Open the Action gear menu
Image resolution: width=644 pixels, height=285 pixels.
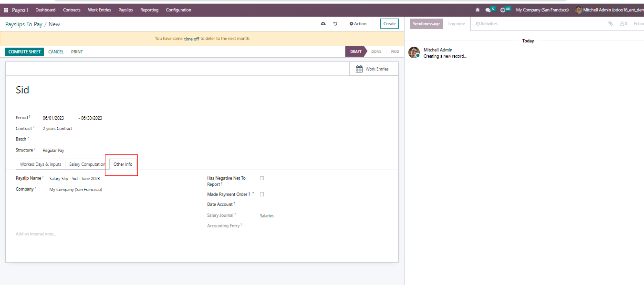tap(358, 24)
